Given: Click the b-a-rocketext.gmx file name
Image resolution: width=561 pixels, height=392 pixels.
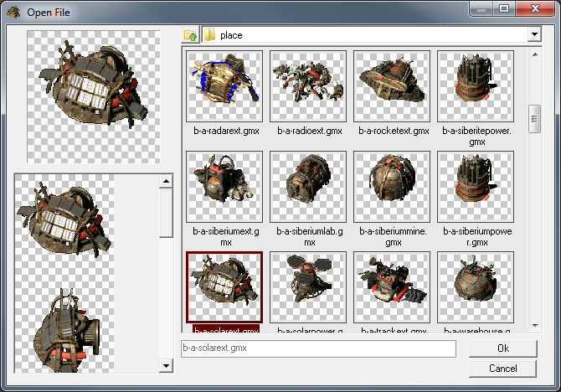Looking at the screenshot, I should tap(394, 131).
